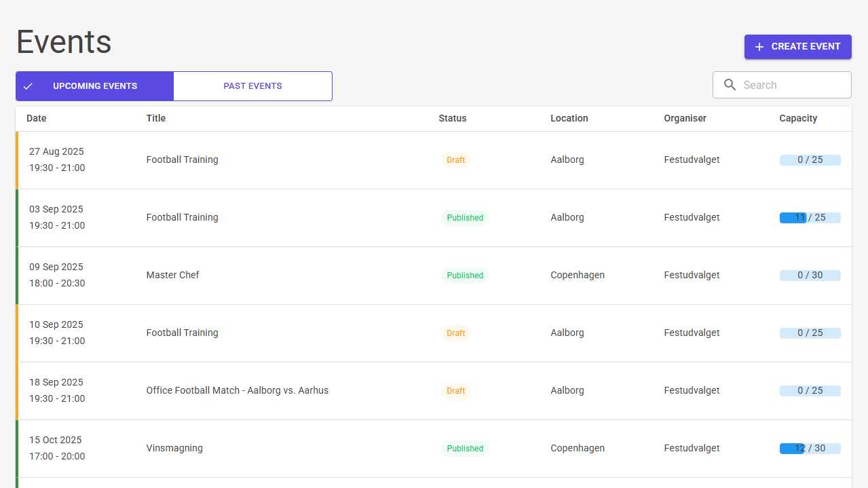Click the checkmark icon on Upcoming Events
This screenshot has height=488, width=868.
[x=28, y=86]
